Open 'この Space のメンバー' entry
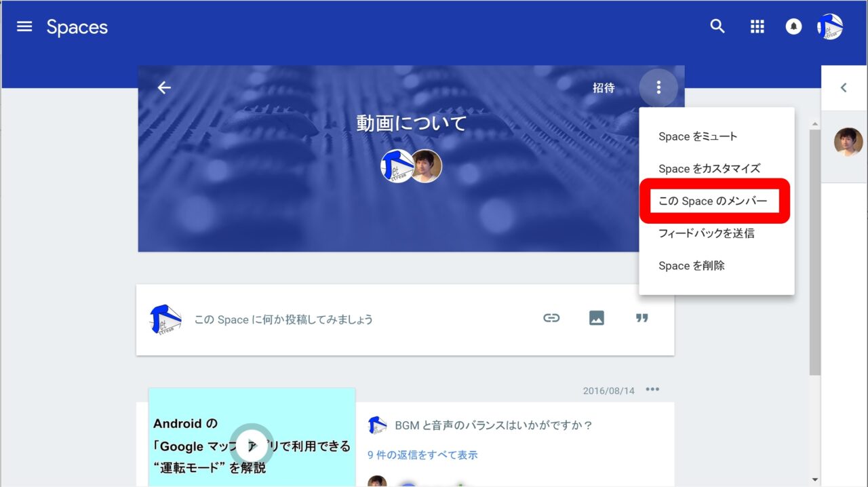 (x=713, y=201)
